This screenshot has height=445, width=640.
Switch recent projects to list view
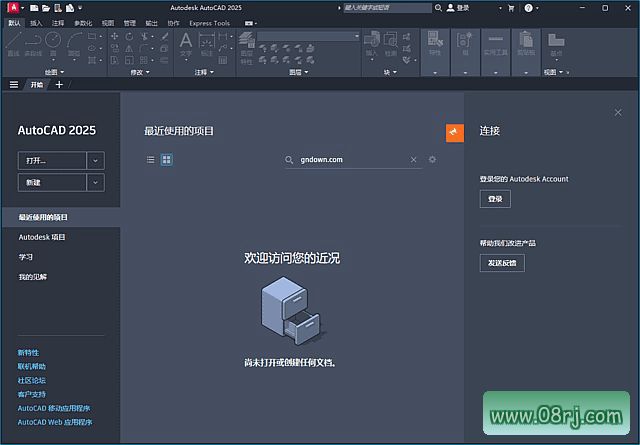coord(151,159)
